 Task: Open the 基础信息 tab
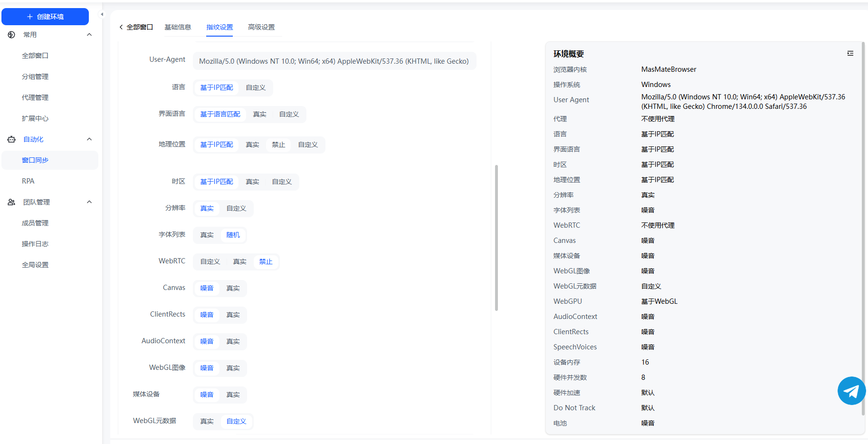click(x=178, y=27)
